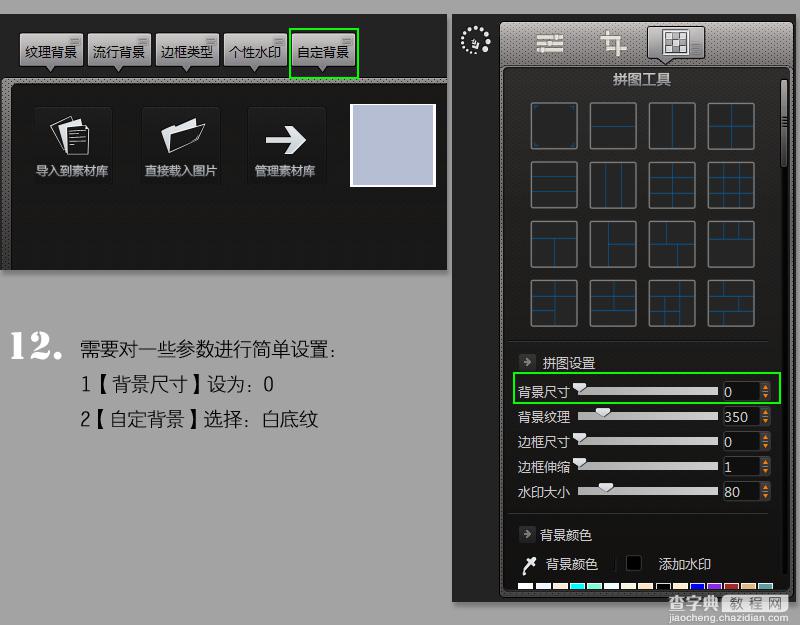Collapse the 拼图设置 section arrow
Screen dimensions: 800x625
coord(527,362)
